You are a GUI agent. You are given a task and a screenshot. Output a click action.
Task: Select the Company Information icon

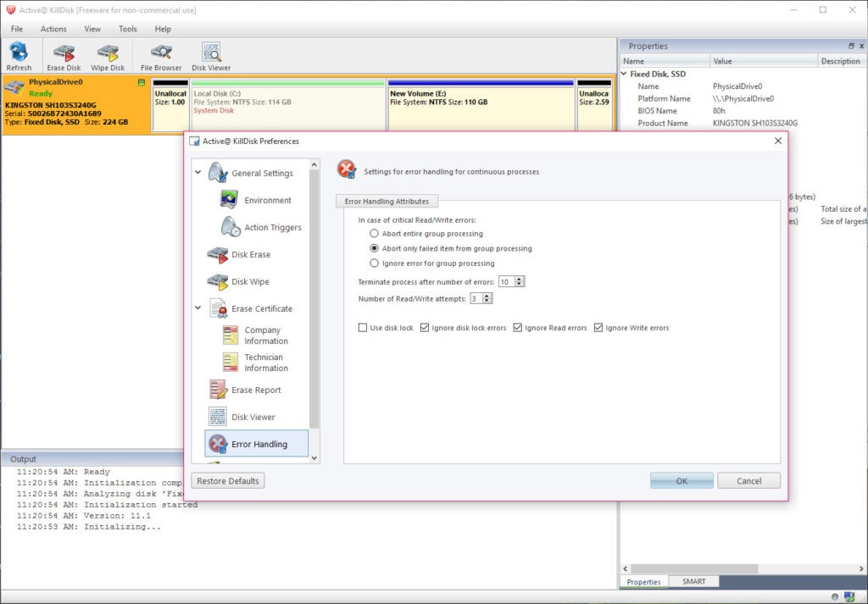coord(231,335)
